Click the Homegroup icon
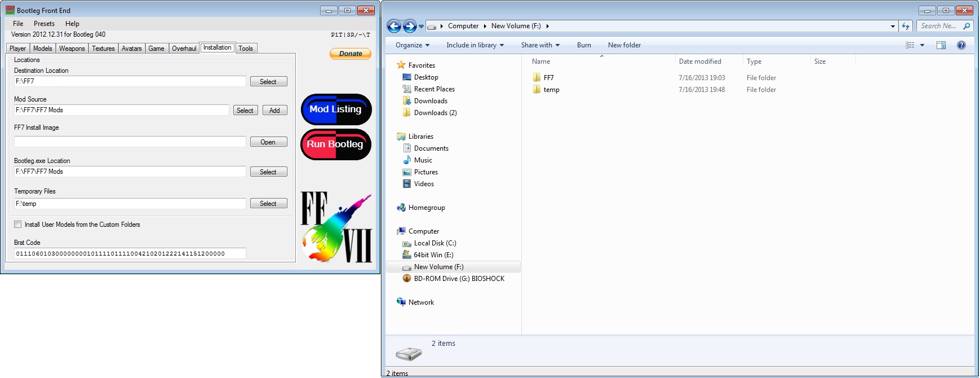 pyautogui.click(x=401, y=207)
